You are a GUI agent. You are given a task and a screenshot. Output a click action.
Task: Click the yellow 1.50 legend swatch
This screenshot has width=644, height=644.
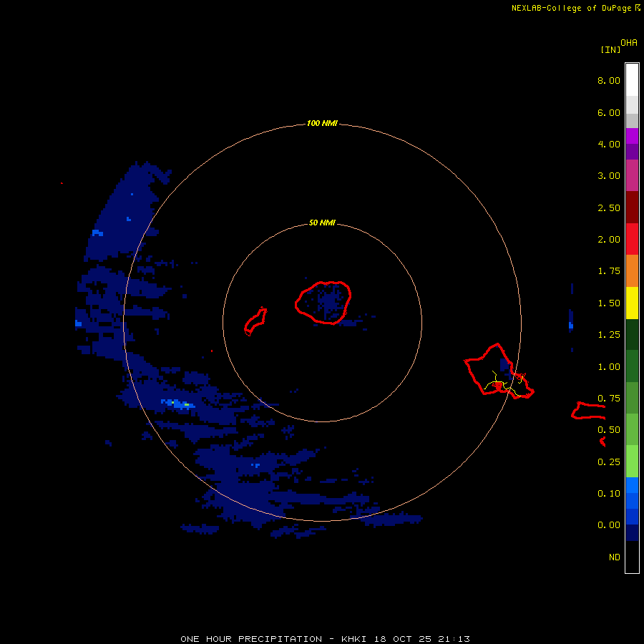[632, 303]
